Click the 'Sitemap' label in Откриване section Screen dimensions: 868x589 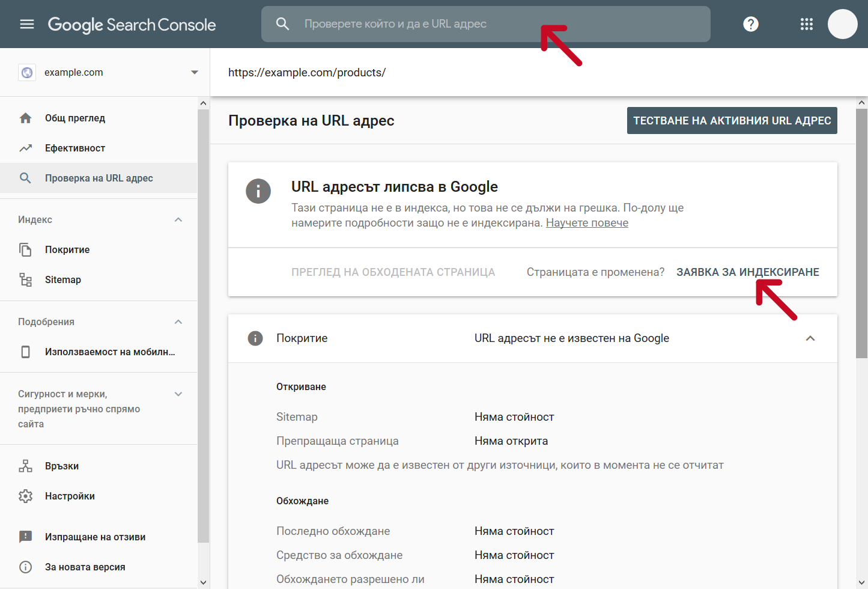297,417
